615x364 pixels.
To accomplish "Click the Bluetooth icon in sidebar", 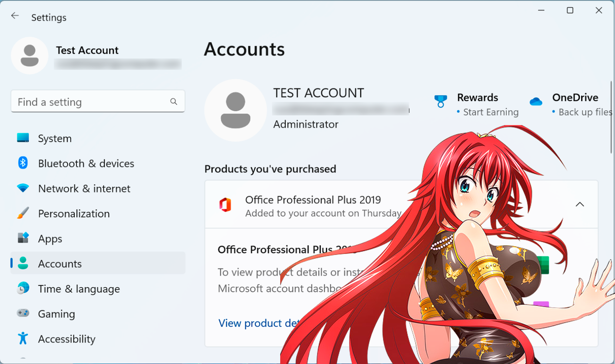I will (23, 163).
